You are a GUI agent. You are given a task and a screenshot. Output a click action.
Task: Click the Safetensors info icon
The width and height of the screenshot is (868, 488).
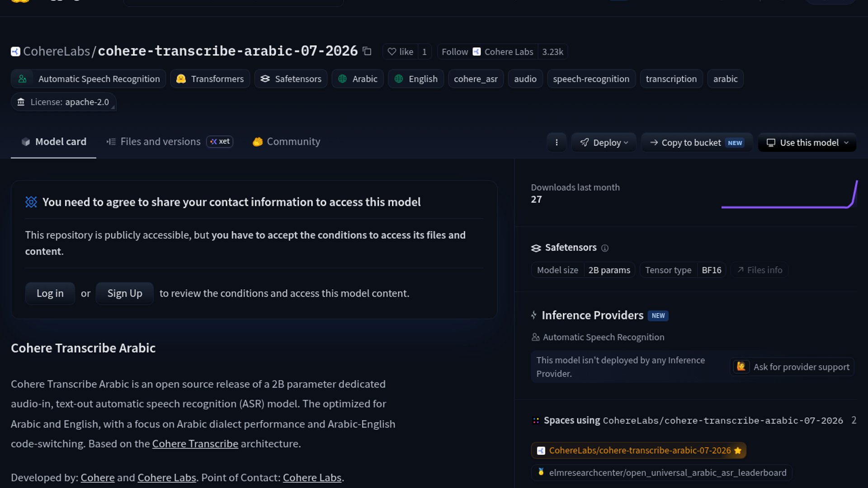(605, 248)
